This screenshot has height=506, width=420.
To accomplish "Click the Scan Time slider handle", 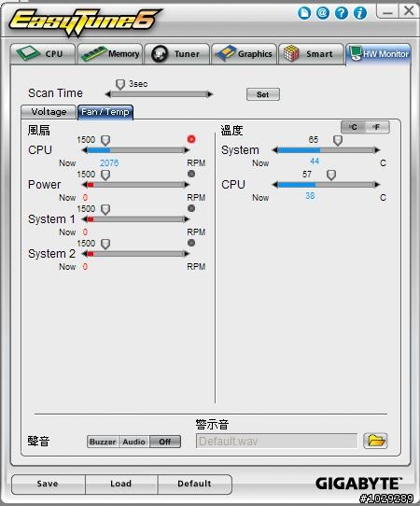I will [120, 84].
